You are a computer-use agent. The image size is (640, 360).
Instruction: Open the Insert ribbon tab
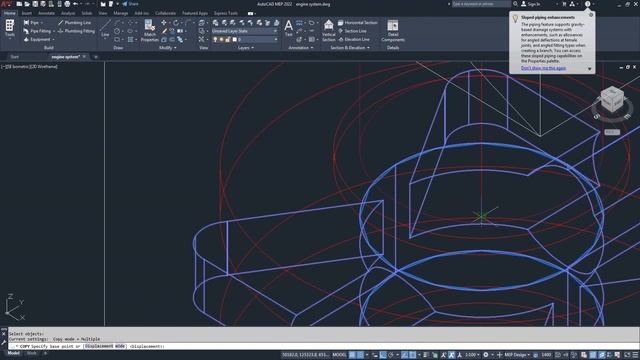click(27, 13)
